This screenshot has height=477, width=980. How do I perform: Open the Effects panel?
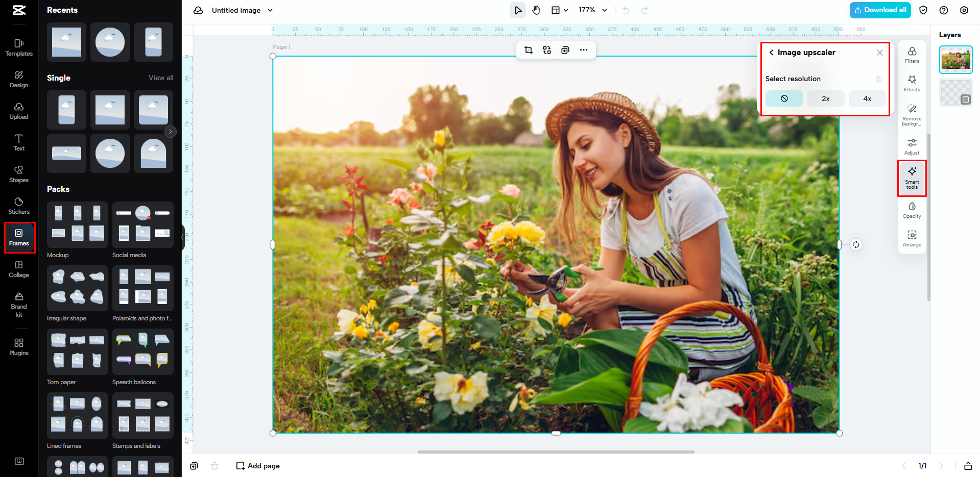coord(912,84)
